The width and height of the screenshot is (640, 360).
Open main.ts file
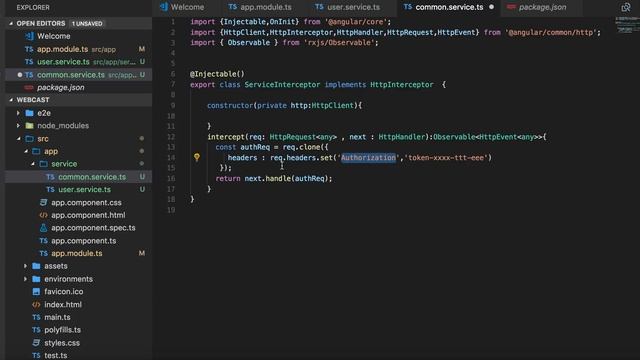point(78,317)
